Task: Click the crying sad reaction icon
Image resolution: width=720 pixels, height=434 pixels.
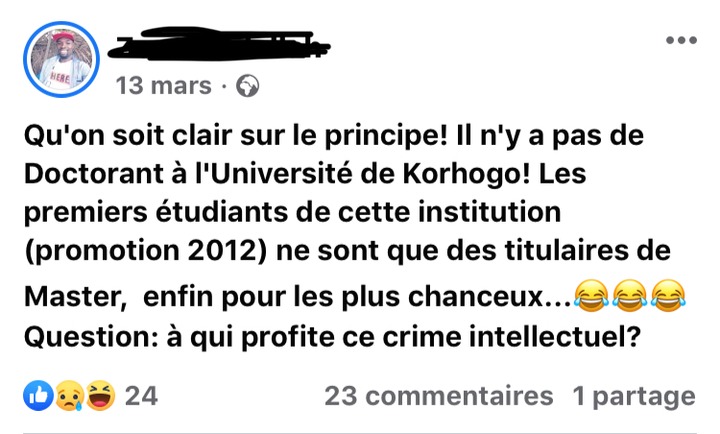Action: [67, 396]
